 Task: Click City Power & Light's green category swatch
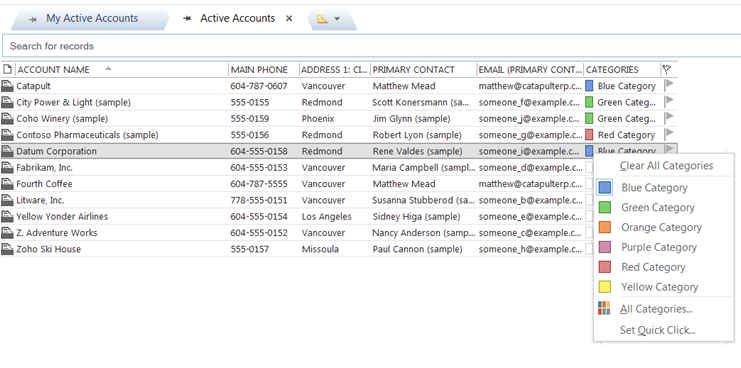(x=589, y=102)
